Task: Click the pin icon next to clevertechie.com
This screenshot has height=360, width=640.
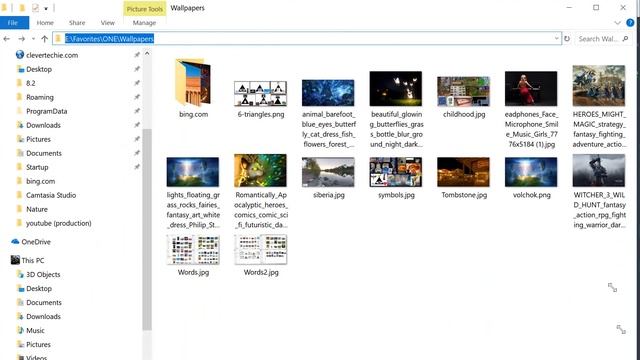Action: click(x=137, y=55)
